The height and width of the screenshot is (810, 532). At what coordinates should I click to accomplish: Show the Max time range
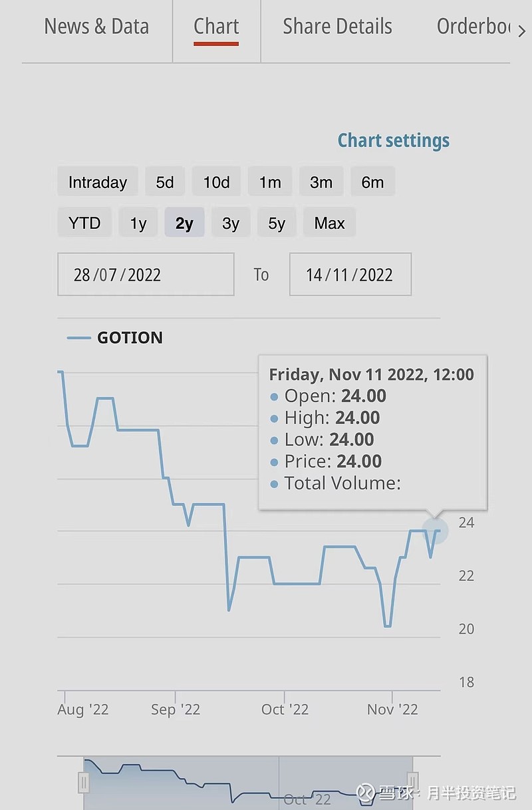(330, 223)
